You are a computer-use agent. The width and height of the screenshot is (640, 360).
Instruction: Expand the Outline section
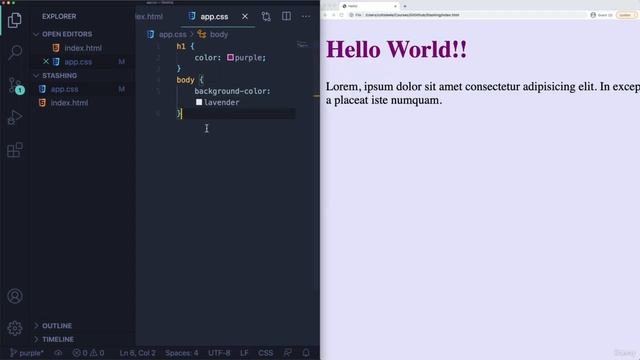(57, 326)
